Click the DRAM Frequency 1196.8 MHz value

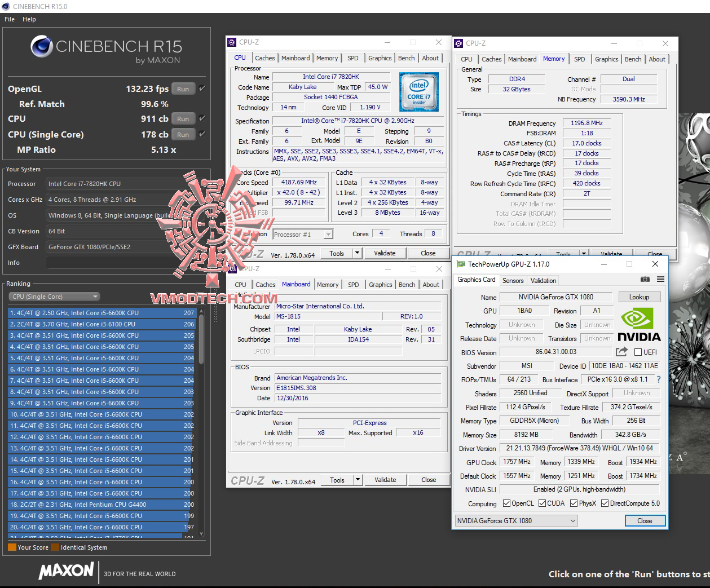click(586, 123)
